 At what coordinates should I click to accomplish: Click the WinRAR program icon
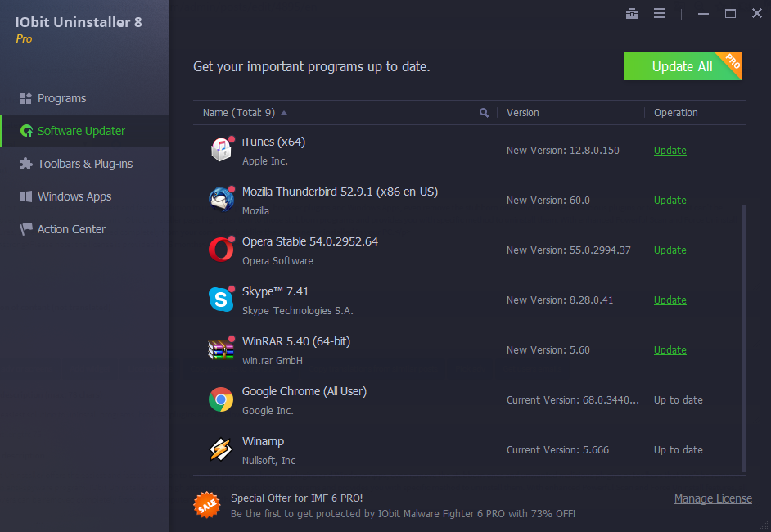tap(221, 349)
